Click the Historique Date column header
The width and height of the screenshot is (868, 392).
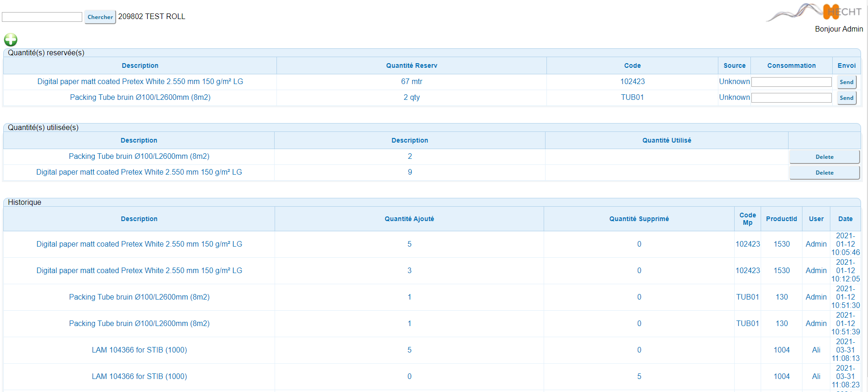click(x=845, y=219)
